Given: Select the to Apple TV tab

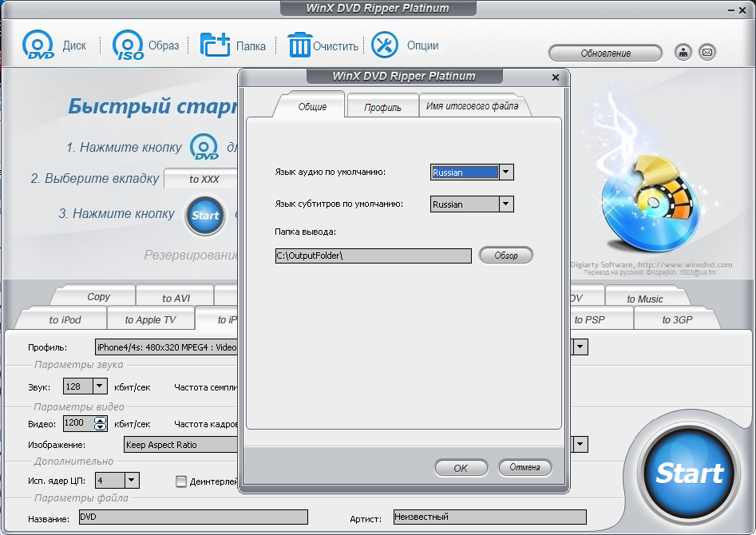Looking at the screenshot, I should 150,320.
